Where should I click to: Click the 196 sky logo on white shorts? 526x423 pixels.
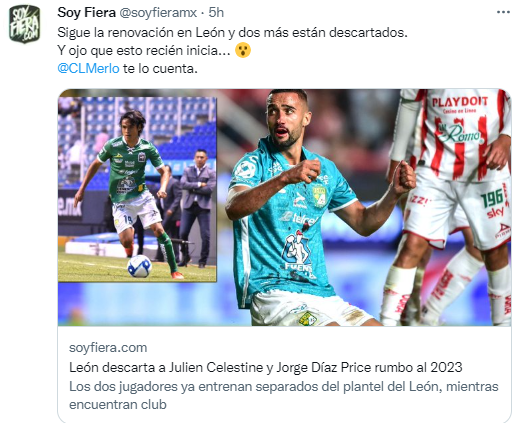coord(494,203)
